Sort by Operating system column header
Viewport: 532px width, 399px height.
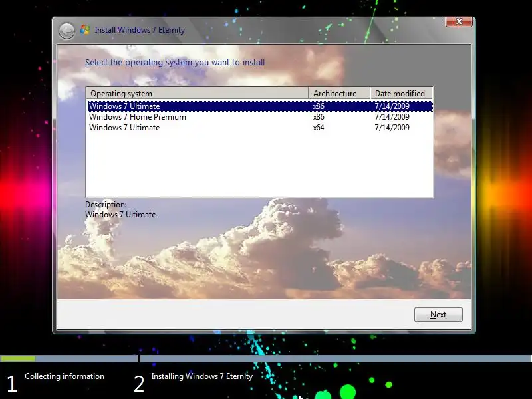click(x=198, y=93)
